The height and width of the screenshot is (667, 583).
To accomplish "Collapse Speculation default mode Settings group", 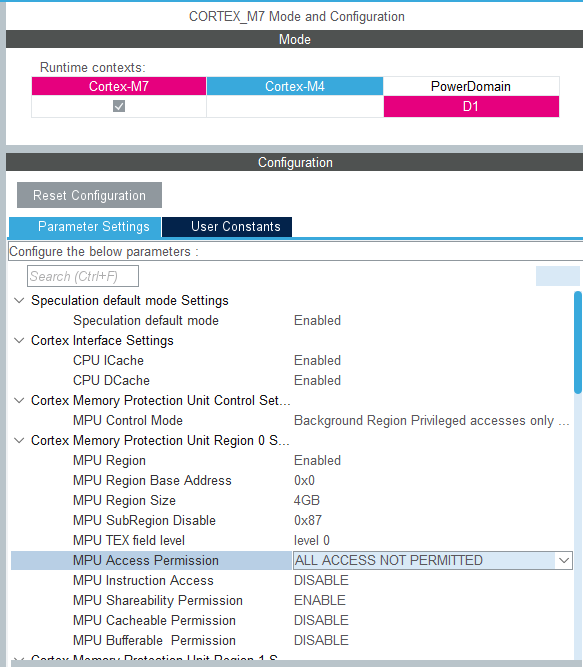I will (x=19, y=300).
